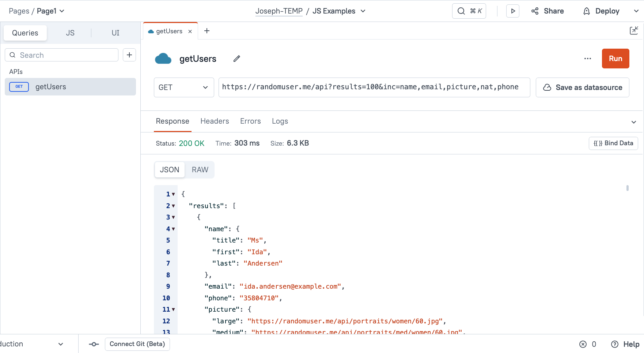Open the debugger error count icon
The image size is (644, 353).
(583, 344)
